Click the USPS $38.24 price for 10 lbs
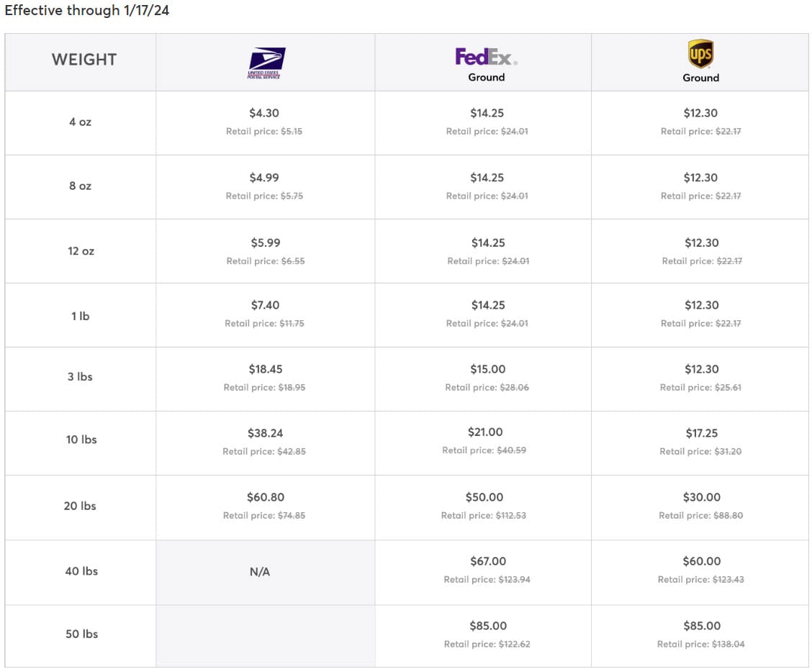Viewport: 812px width, 669px height. (x=265, y=433)
